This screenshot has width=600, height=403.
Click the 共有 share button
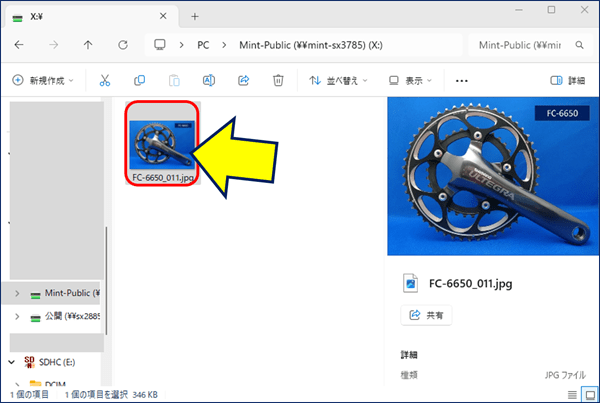tap(426, 315)
